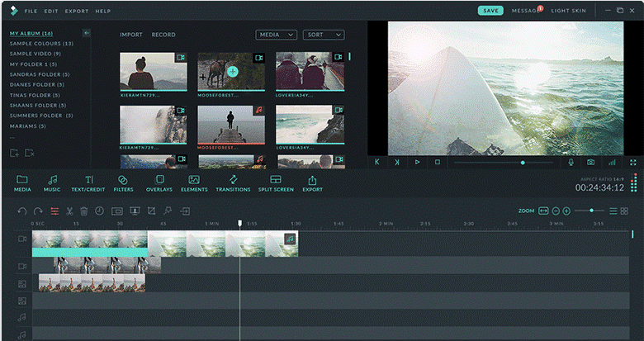Image resolution: width=644 pixels, height=341 pixels.
Task: Click the microphone voiceover icon
Action: pyautogui.click(x=571, y=162)
